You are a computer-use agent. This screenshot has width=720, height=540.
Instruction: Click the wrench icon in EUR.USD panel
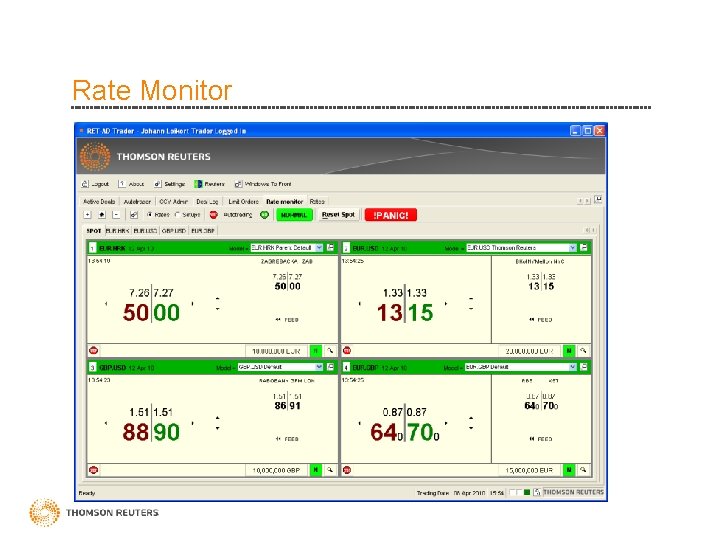coord(583,351)
